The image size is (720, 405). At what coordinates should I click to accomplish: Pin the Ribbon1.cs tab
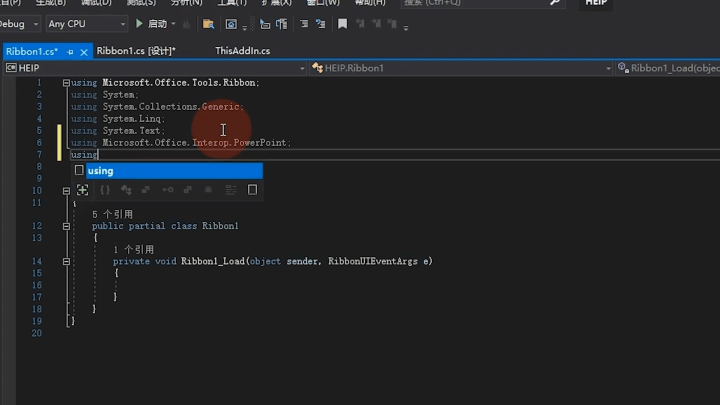(70, 52)
